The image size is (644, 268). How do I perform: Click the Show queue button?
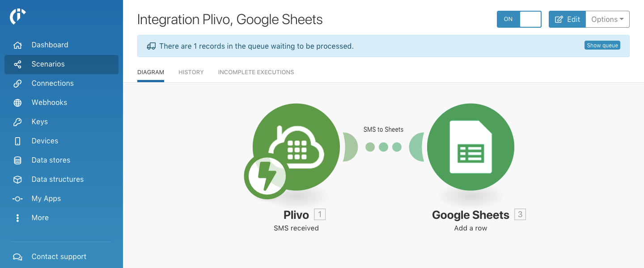click(602, 46)
